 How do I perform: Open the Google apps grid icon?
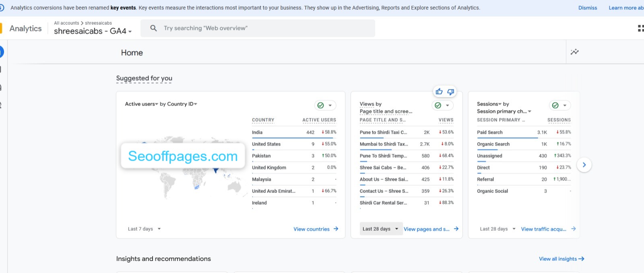(640, 28)
